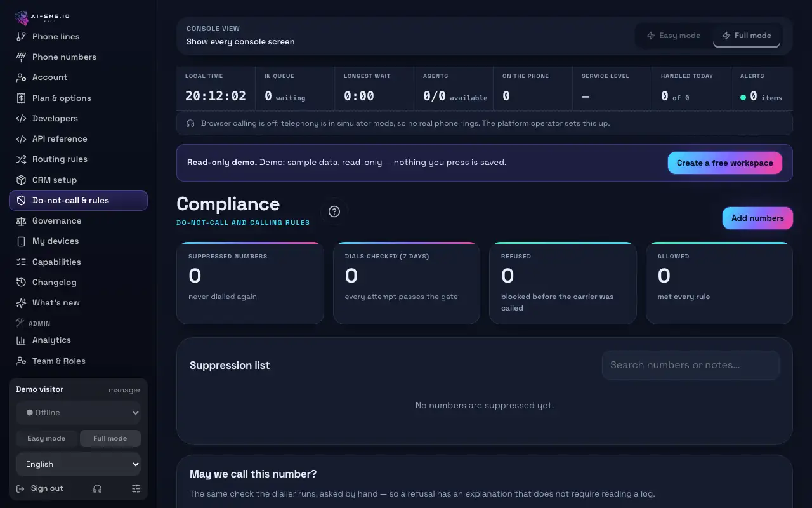Click the My devices phone icon
Viewport: 812px width, 508px height.
[x=21, y=241]
